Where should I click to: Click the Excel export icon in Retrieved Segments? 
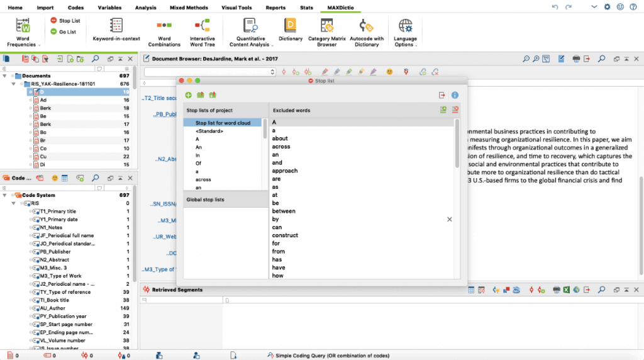[567, 290]
